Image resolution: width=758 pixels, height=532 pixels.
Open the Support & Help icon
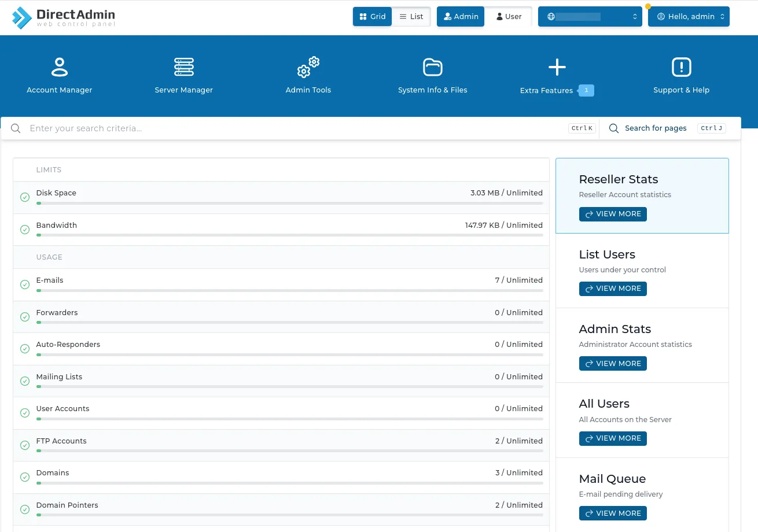click(681, 67)
